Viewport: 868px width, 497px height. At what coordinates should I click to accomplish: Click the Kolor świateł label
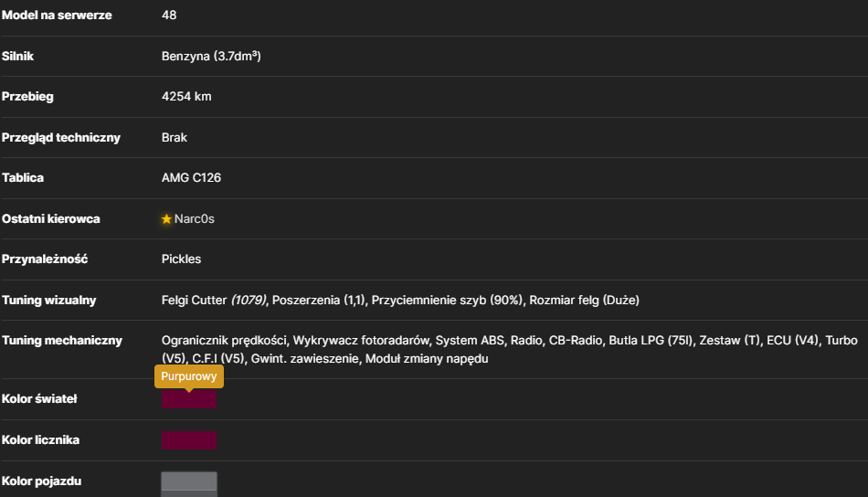tap(39, 399)
